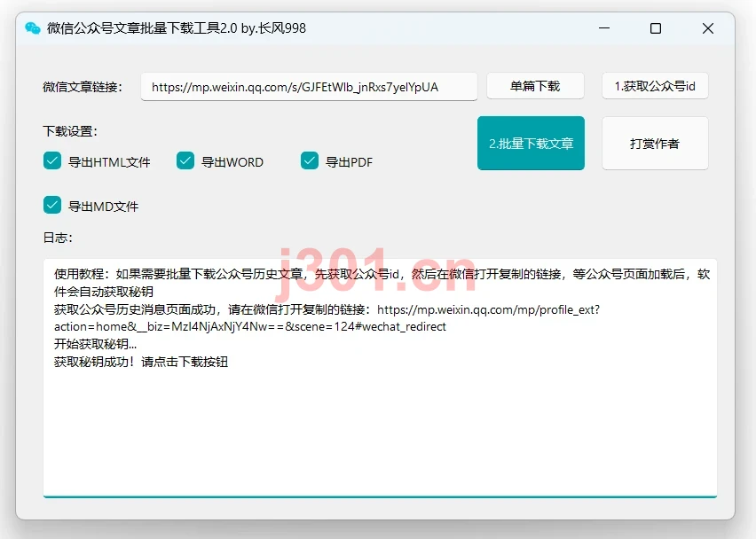Viewport: 756px width, 539px height.
Task: Toggle the 导出HTML文件 checkbox
Action: click(x=52, y=160)
